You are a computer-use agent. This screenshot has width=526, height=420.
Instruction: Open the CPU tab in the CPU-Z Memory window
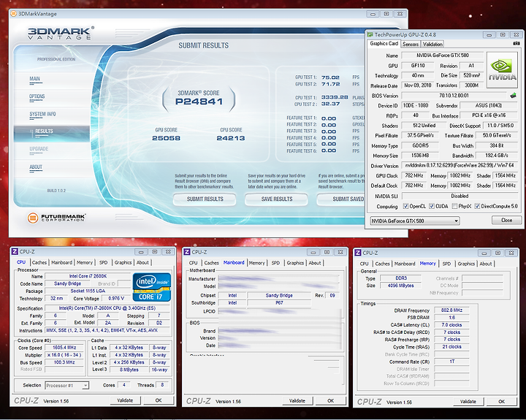[x=365, y=264]
